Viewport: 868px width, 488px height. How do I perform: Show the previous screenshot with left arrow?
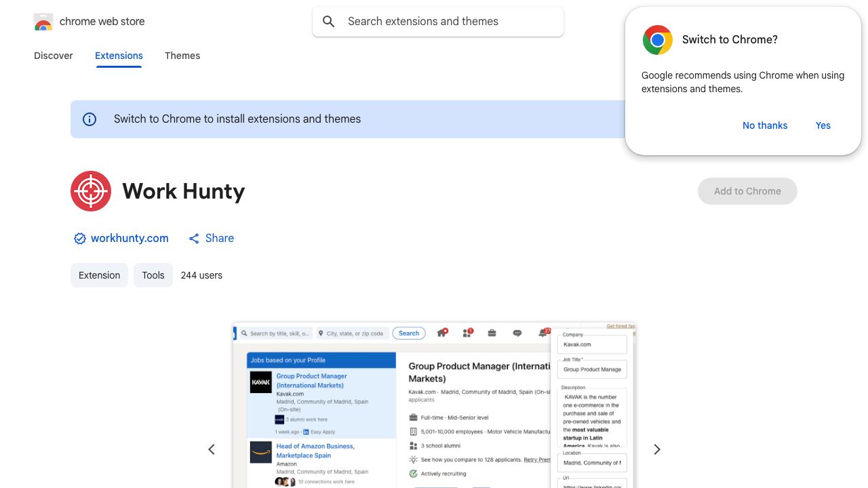212,449
